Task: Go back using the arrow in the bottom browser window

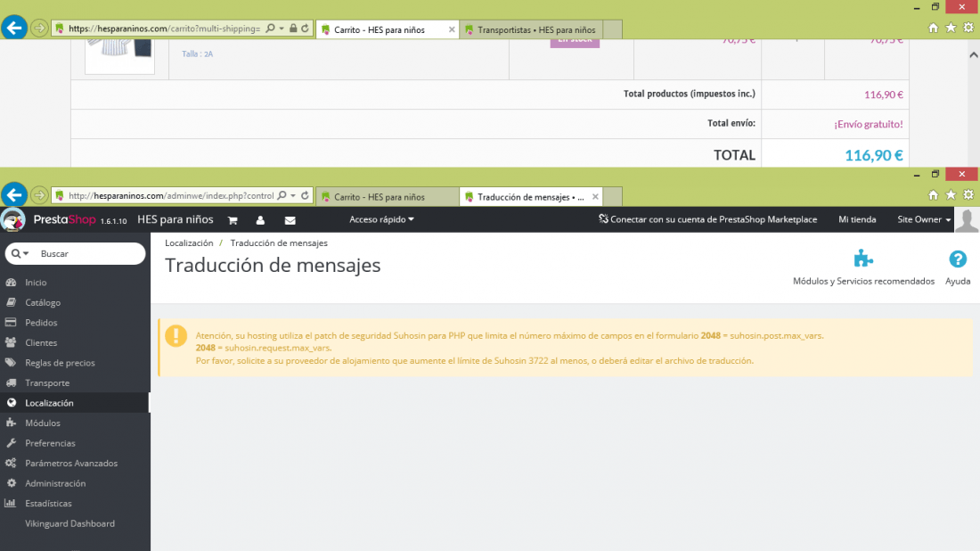Action: [13, 194]
